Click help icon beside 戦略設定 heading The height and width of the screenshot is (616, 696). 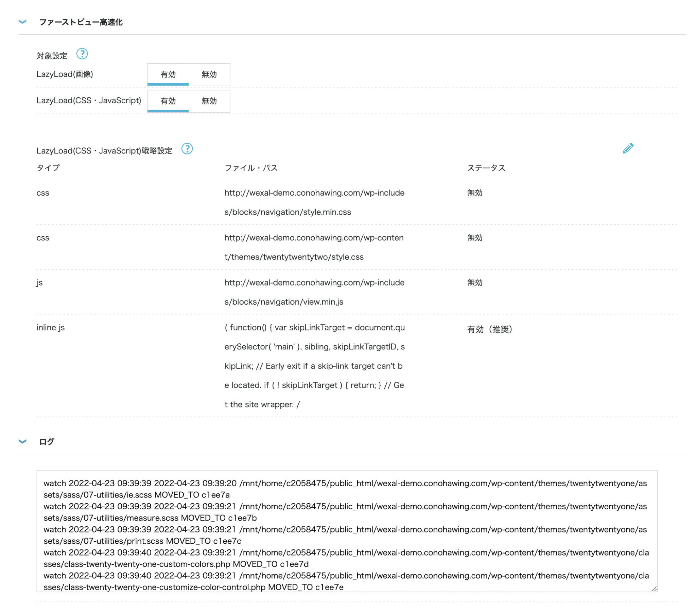point(187,149)
